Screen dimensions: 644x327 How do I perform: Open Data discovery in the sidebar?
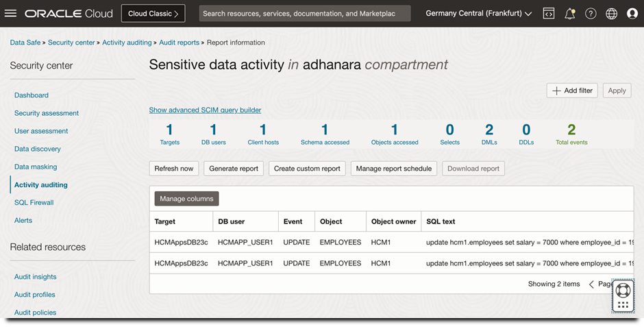38,149
